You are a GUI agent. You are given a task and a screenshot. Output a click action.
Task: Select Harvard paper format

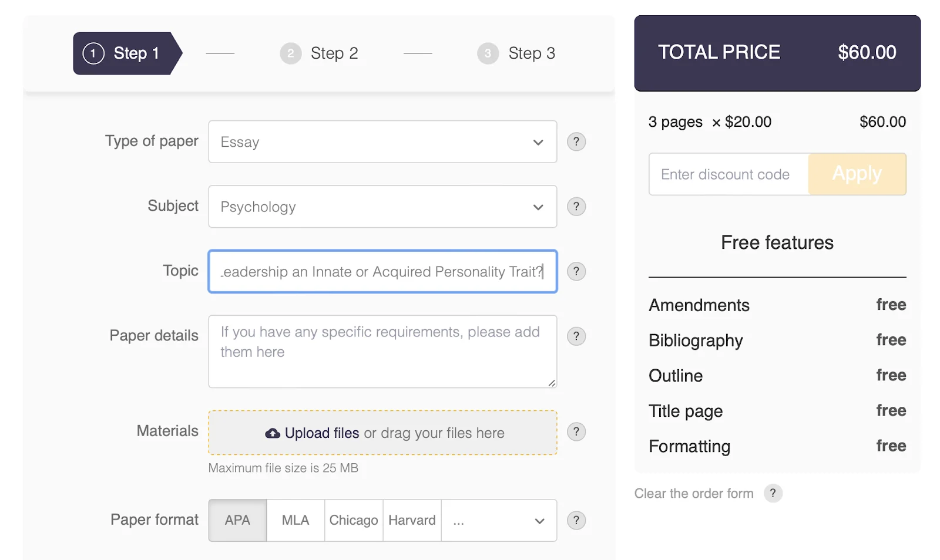click(412, 520)
